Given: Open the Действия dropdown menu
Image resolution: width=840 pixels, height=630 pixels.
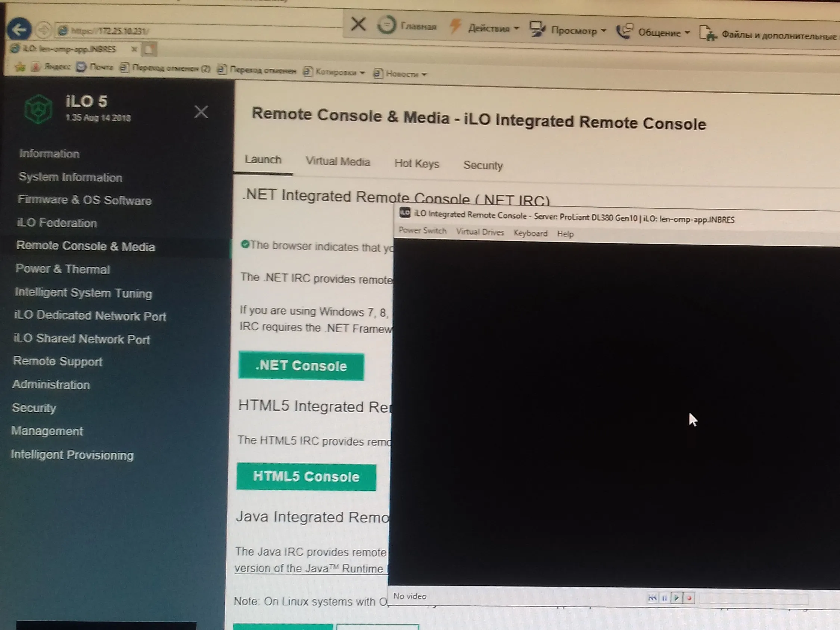Looking at the screenshot, I should 493,28.
